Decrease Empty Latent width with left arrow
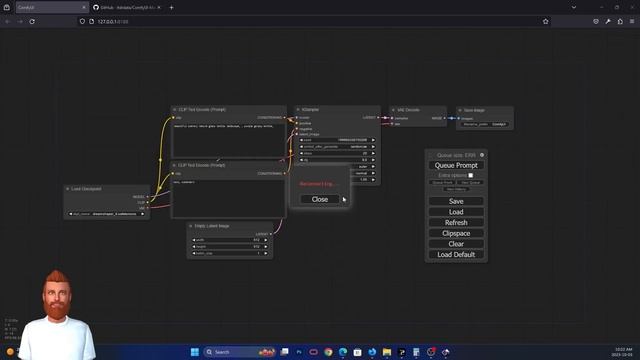640x360 pixels. (x=193, y=240)
